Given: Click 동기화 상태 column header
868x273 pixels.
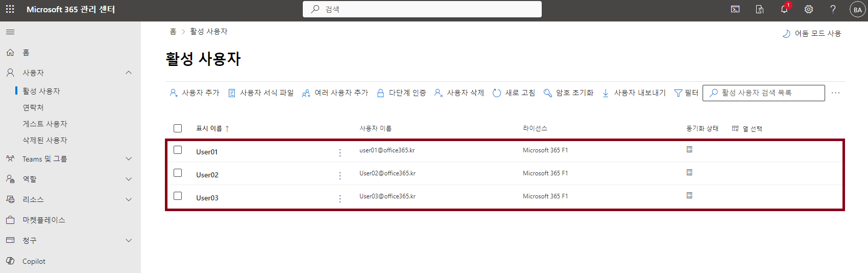Looking at the screenshot, I should pos(703,129).
